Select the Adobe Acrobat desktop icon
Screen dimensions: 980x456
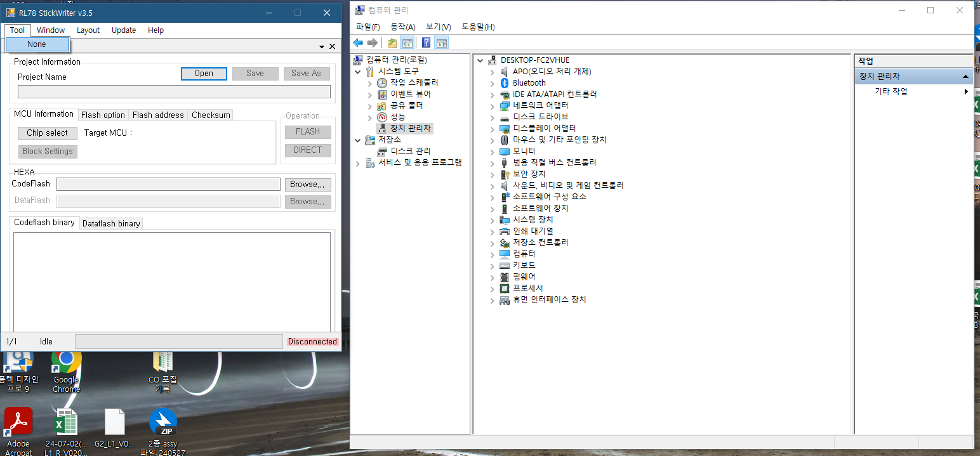click(x=18, y=422)
